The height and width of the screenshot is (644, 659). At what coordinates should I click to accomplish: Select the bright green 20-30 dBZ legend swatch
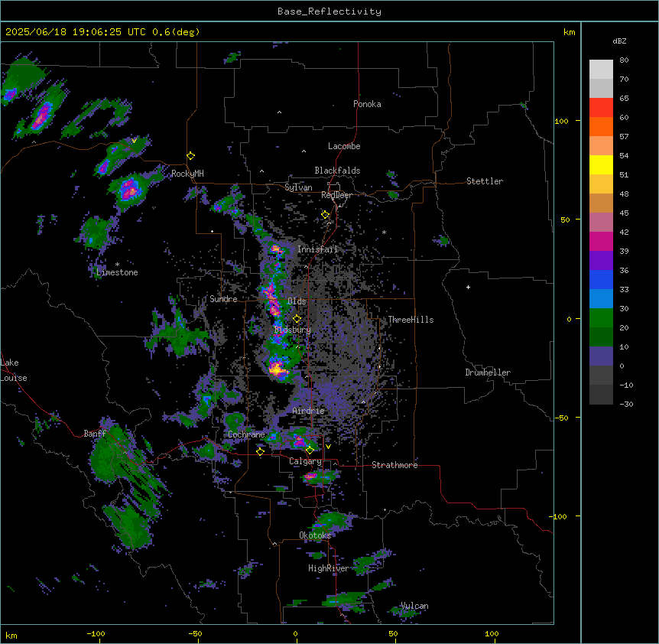(601, 318)
